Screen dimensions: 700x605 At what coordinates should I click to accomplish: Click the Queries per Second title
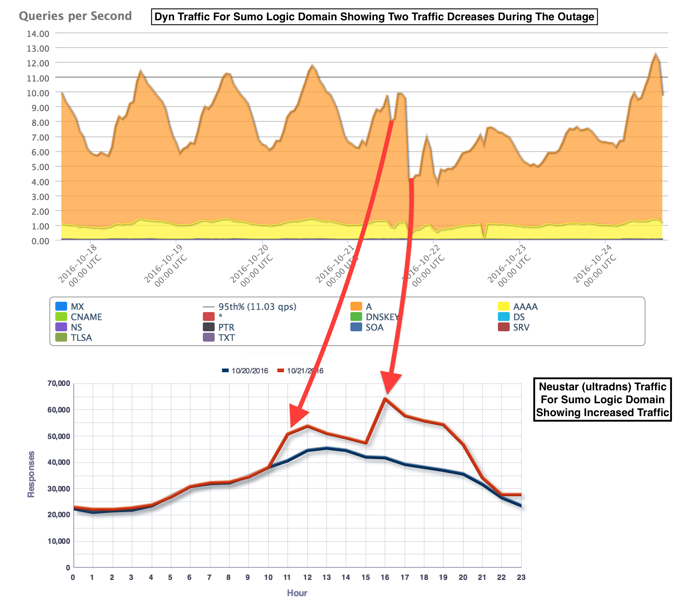(x=75, y=16)
